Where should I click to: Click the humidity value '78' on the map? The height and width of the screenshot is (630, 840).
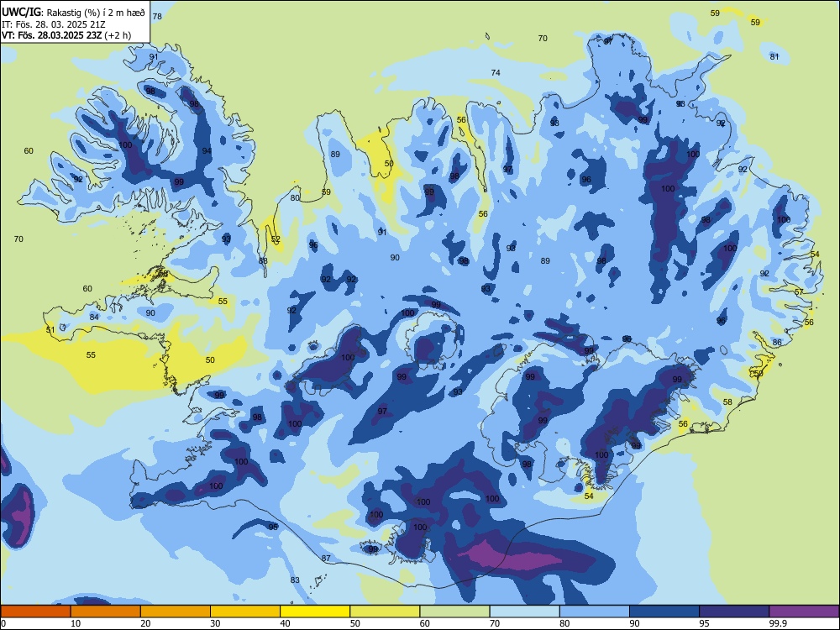[x=157, y=17]
